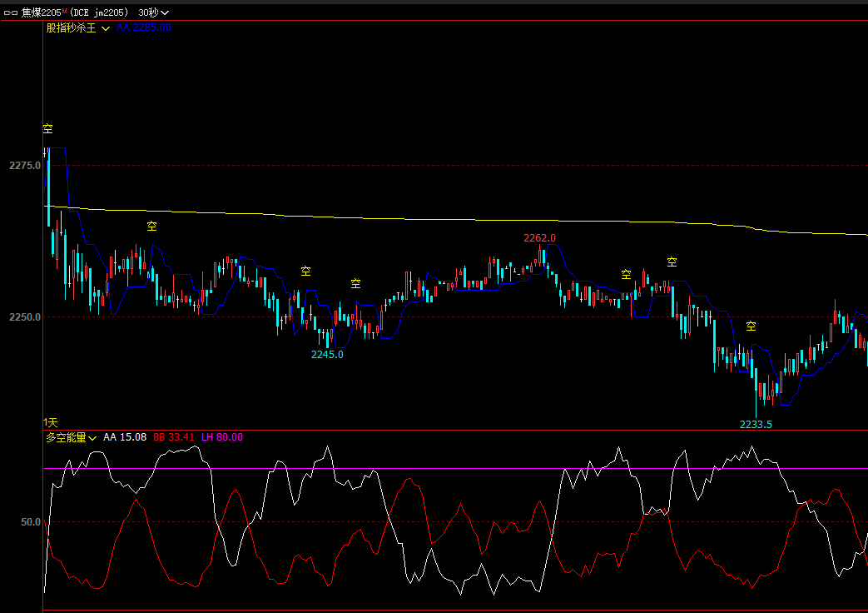Image resolution: width=868 pixels, height=613 pixels.
Task: Select the 2233.5 lowest price label
Action: pos(756,424)
